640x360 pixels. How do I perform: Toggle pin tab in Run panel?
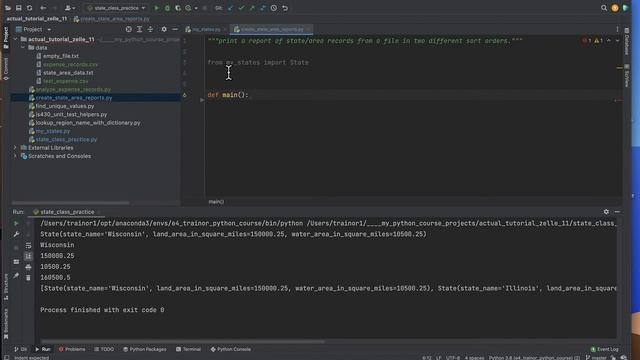16,276
